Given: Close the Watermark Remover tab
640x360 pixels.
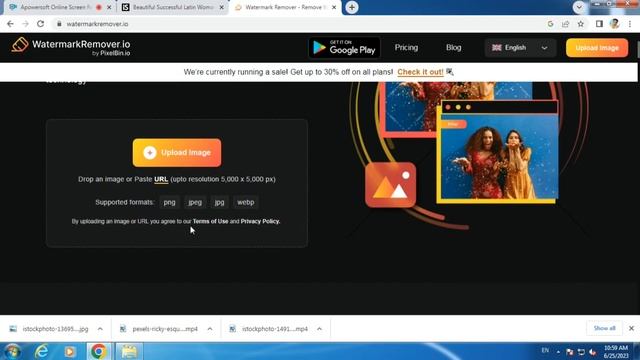Looking at the screenshot, I should pyautogui.click(x=334, y=7).
